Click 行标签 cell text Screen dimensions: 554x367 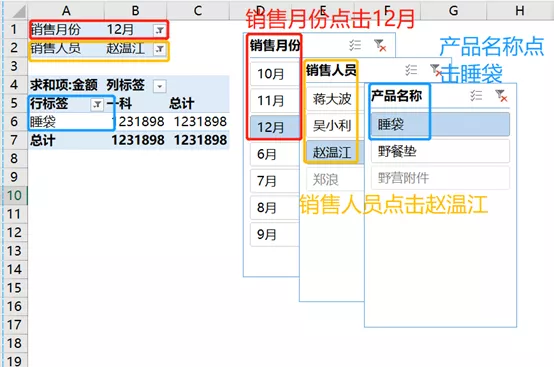49,103
